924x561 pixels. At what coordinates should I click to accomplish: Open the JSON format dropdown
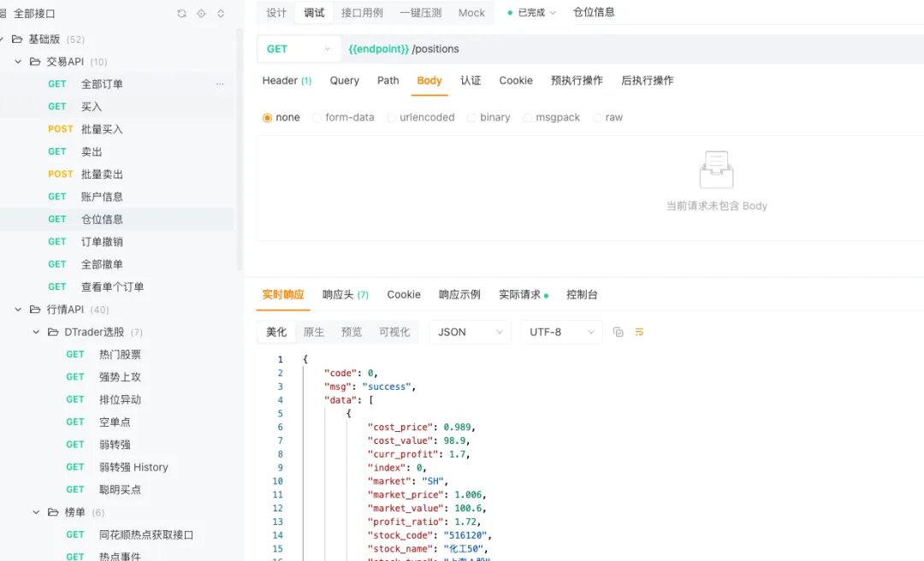coord(471,333)
